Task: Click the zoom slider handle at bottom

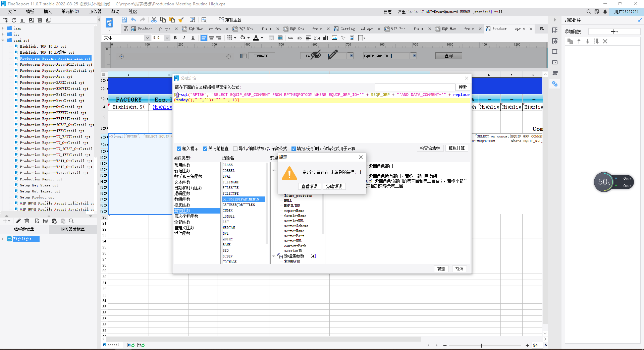Action: point(482,345)
